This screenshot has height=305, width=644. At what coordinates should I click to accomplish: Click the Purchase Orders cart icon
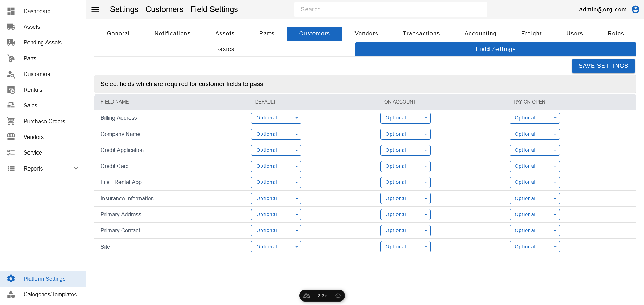click(x=11, y=121)
